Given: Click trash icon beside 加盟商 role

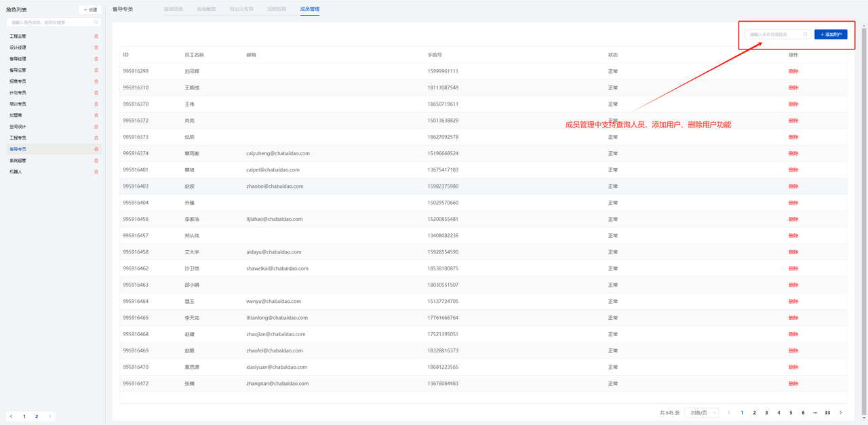Looking at the screenshot, I should (96, 115).
